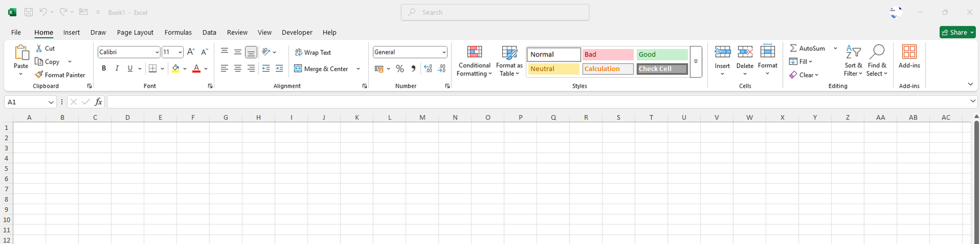Viewport: 980px width, 244px height.
Task: Cut selection with scissors icon
Action: [x=39, y=48]
